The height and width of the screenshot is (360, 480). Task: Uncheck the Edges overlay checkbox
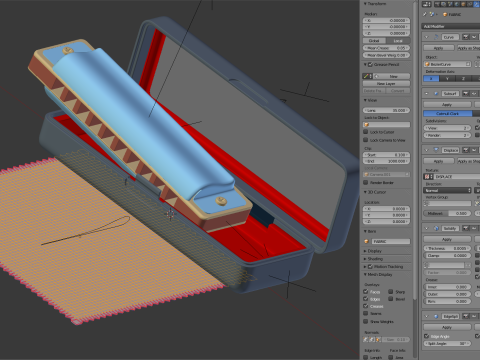(366, 299)
